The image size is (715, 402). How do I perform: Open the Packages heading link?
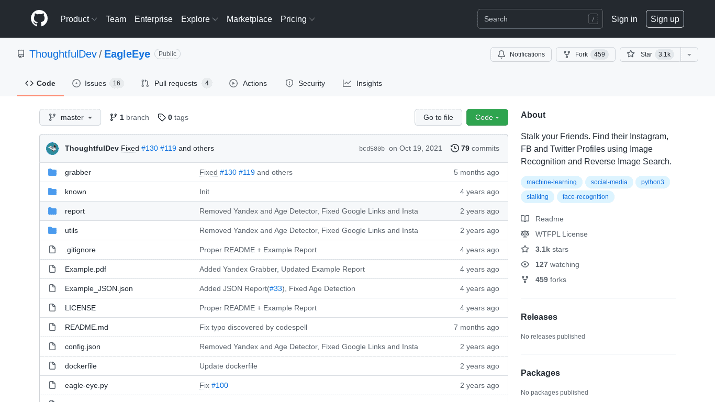tap(540, 373)
